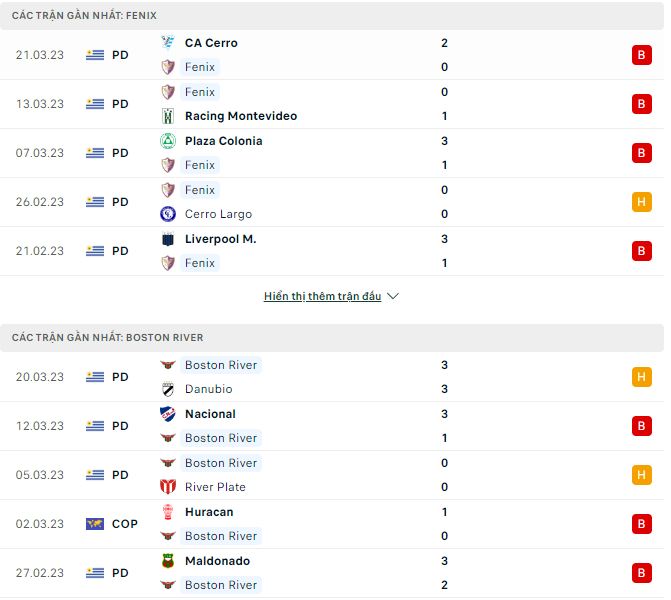This screenshot has width=671, height=600.
Task: Click the Uruguay flag on the 21.03.23 row
Action: [95, 55]
